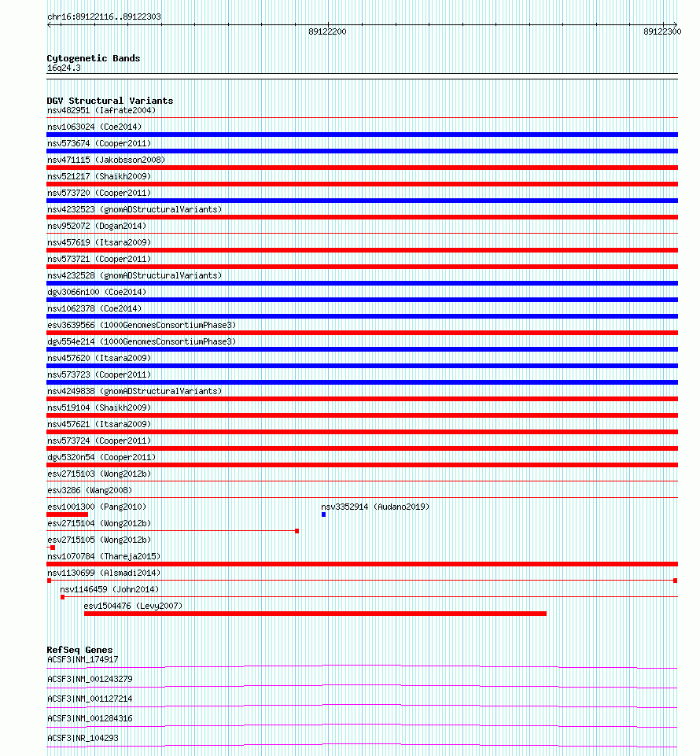700x756 pixels.
Task: Open ACSF3|NM_174917 transcript
Action: coord(83,659)
